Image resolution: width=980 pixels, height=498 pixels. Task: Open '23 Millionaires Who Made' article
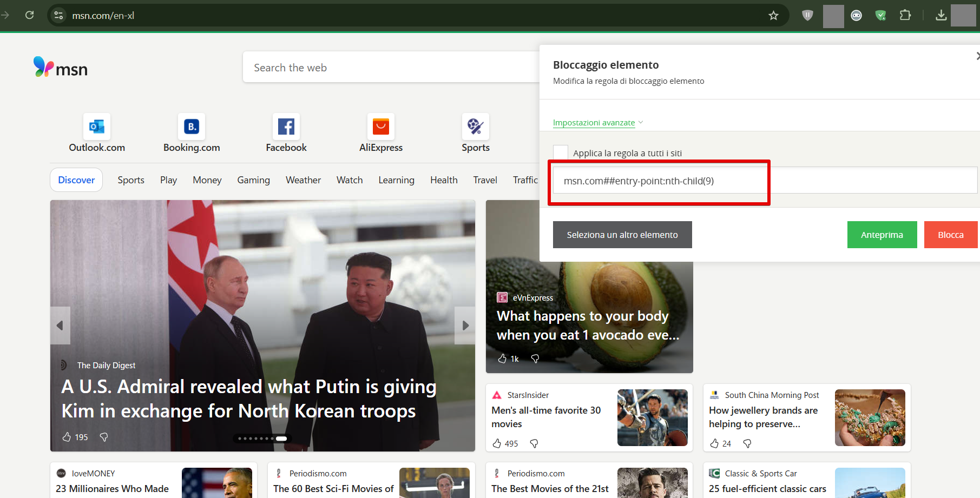pyautogui.click(x=112, y=489)
